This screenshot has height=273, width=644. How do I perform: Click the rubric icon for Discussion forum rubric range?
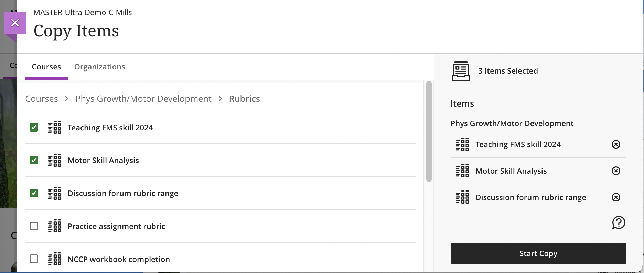[x=55, y=193]
